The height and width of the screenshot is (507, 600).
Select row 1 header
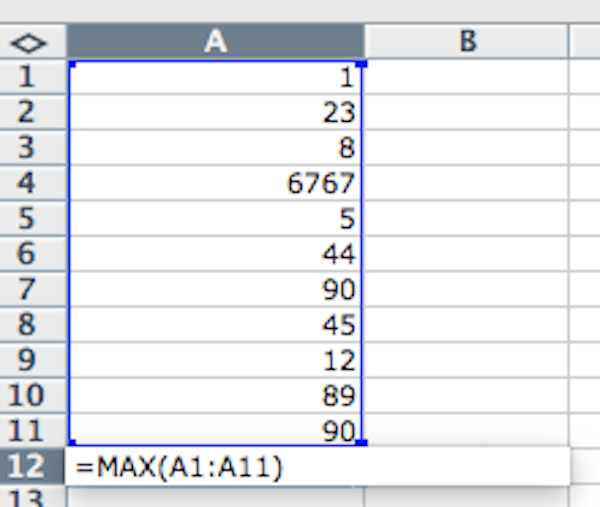pyautogui.click(x=33, y=77)
